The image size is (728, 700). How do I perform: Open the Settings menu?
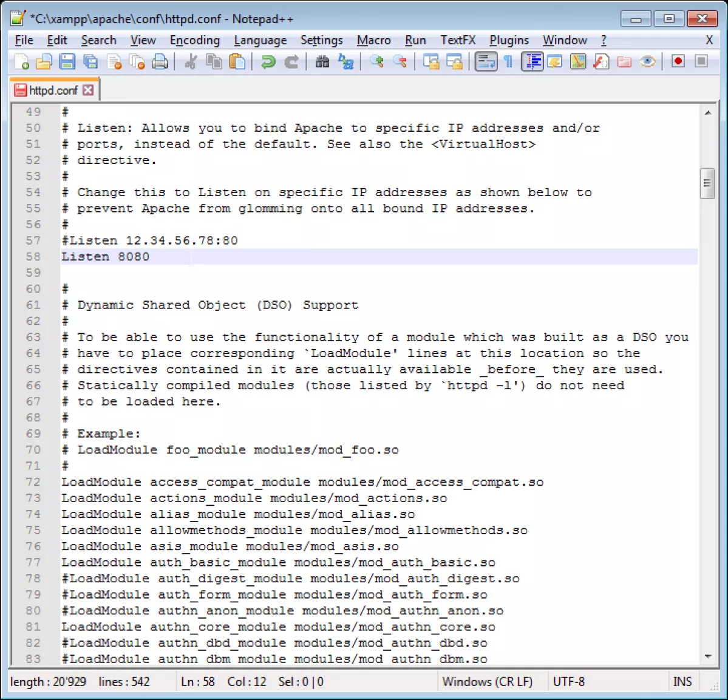coord(322,41)
